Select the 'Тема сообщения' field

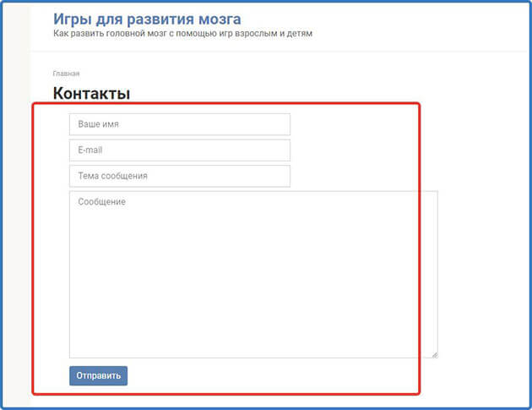click(180, 176)
